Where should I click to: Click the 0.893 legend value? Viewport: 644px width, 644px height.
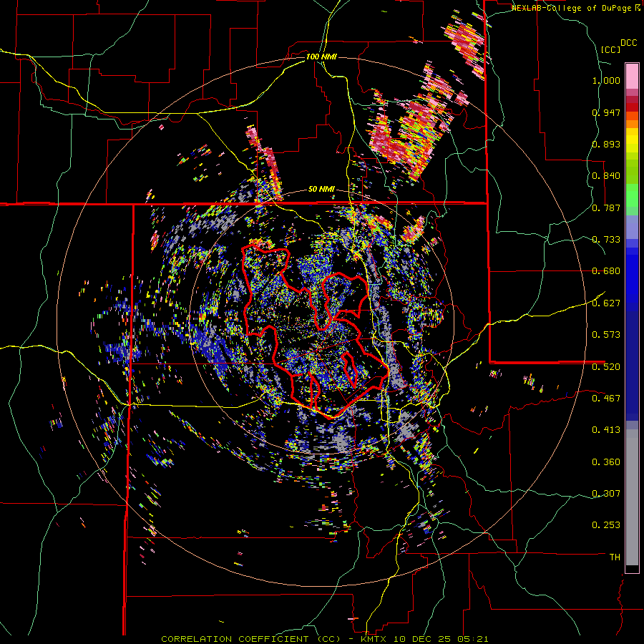point(606,144)
